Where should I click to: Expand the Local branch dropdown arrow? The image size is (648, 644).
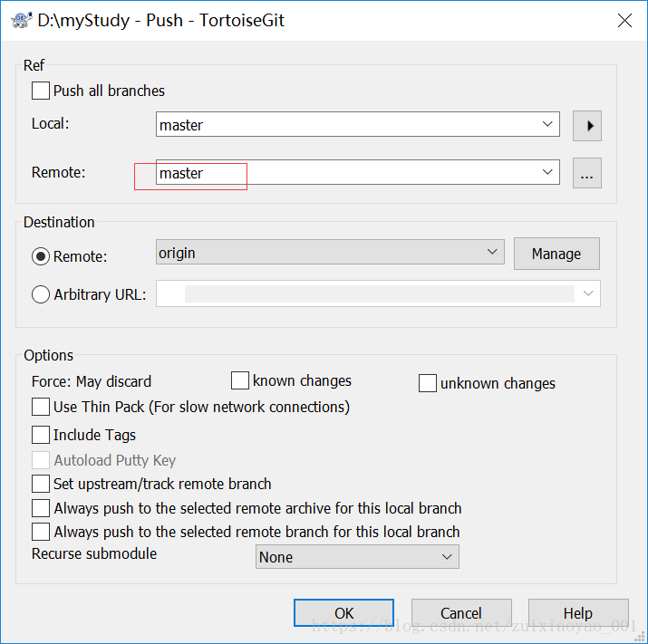(x=547, y=124)
